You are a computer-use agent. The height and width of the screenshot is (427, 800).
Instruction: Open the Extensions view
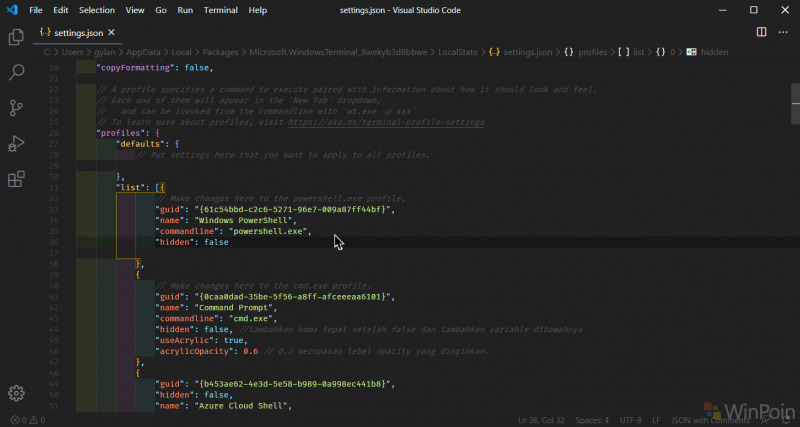[16, 179]
